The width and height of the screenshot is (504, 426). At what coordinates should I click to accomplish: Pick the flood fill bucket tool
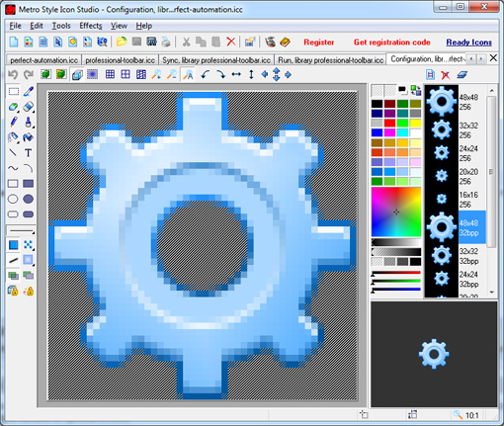(29, 137)
